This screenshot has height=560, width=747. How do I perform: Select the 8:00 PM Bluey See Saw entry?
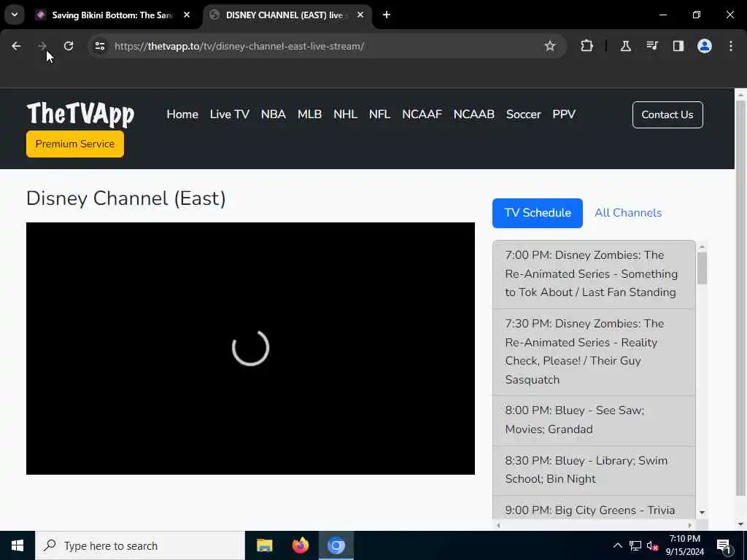(594, 420)
